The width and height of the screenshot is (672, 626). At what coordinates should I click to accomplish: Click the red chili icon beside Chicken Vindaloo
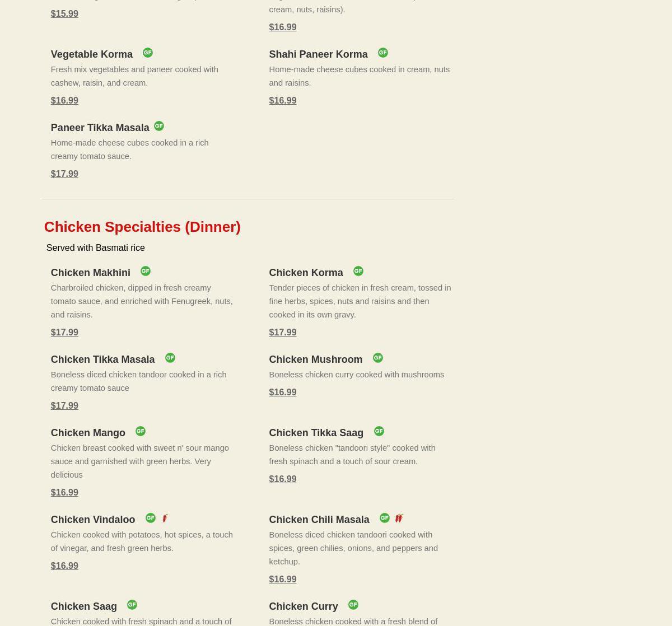pos(165,518)
